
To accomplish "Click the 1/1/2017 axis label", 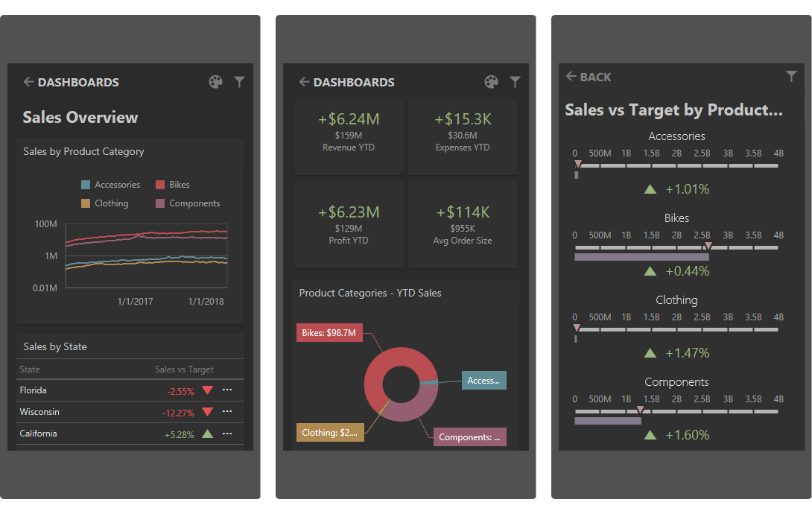I will tap(135, 301).
